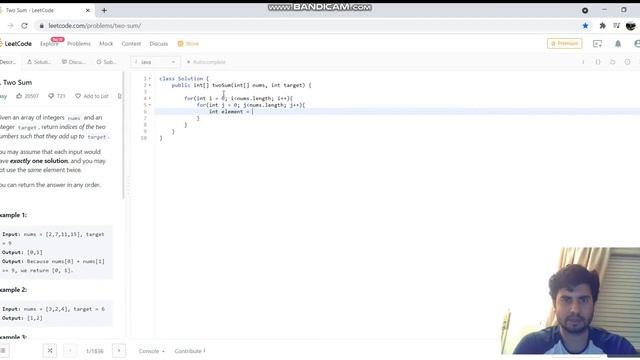Click 'class Solution {' code line

[x=184, y=78]
